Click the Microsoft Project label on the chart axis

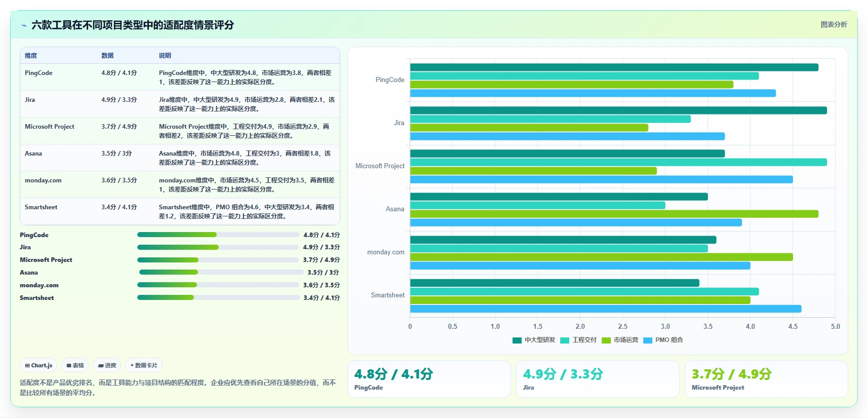point(380,166)
